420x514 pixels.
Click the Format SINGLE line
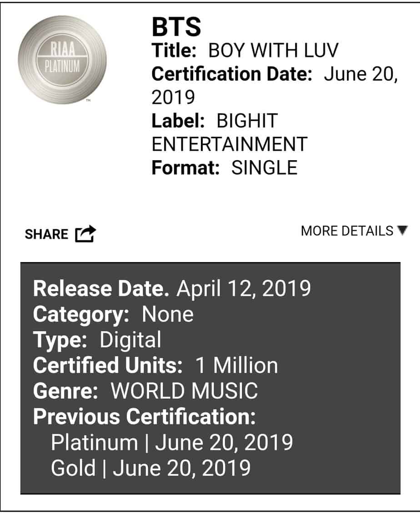(x=224, y=168)
